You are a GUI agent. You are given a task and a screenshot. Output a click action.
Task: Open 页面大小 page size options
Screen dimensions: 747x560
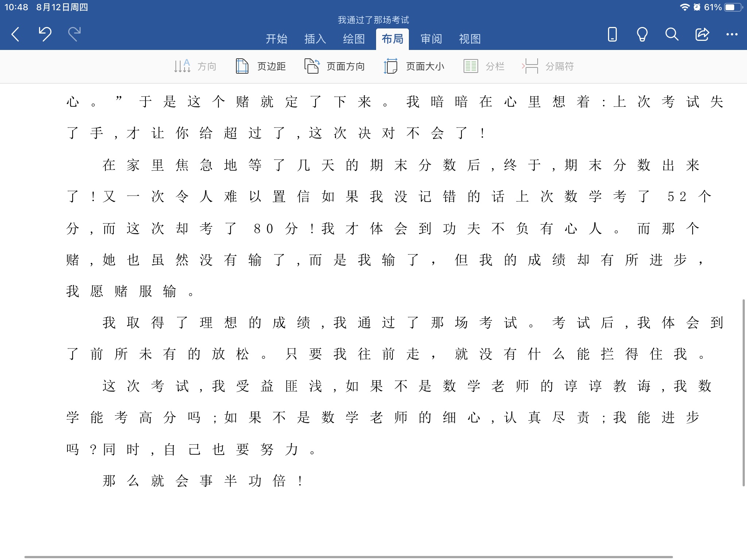click(x=414, y=66)
